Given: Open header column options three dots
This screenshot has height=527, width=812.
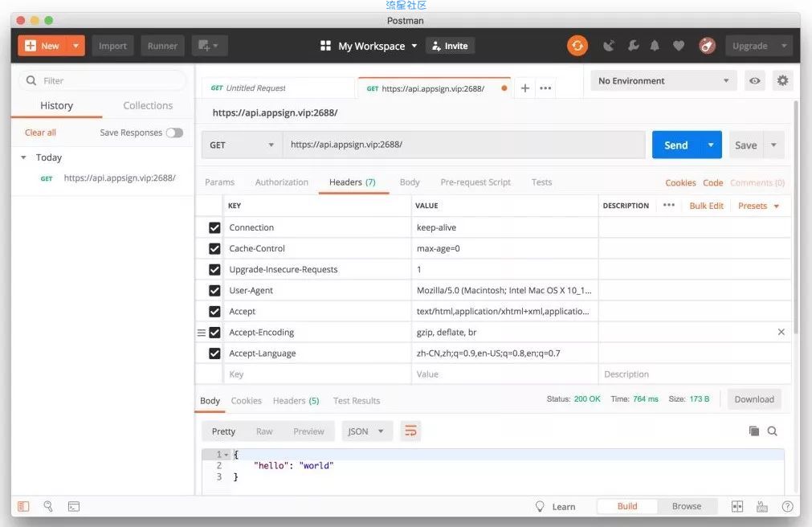Looking at the screenshot, I should click(x=668, y=205).
